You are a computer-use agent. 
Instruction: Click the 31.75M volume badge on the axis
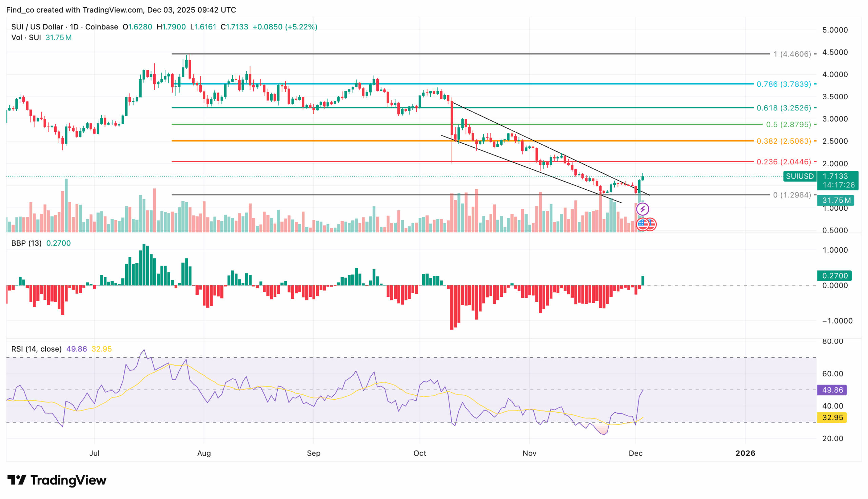(x=836, y=200)
